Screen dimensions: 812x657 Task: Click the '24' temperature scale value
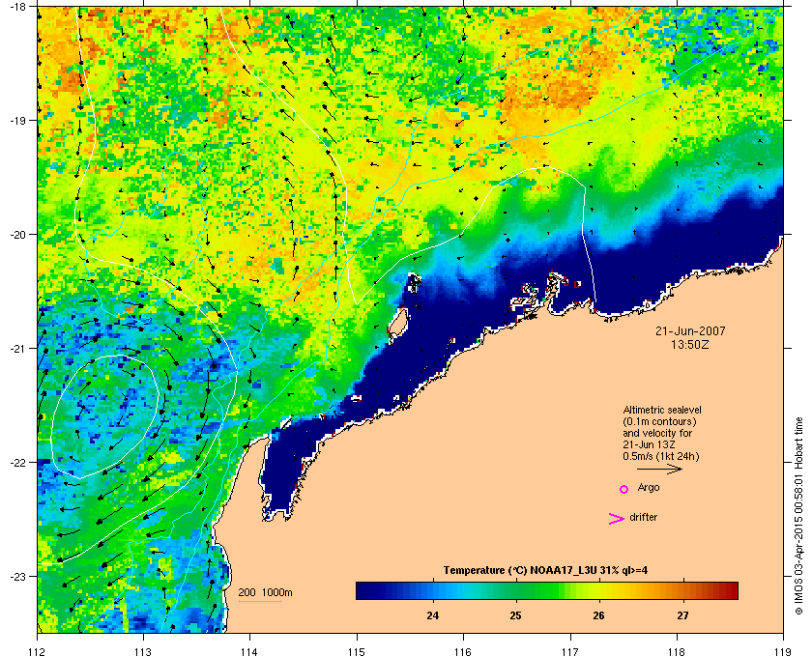coord(432,615)
